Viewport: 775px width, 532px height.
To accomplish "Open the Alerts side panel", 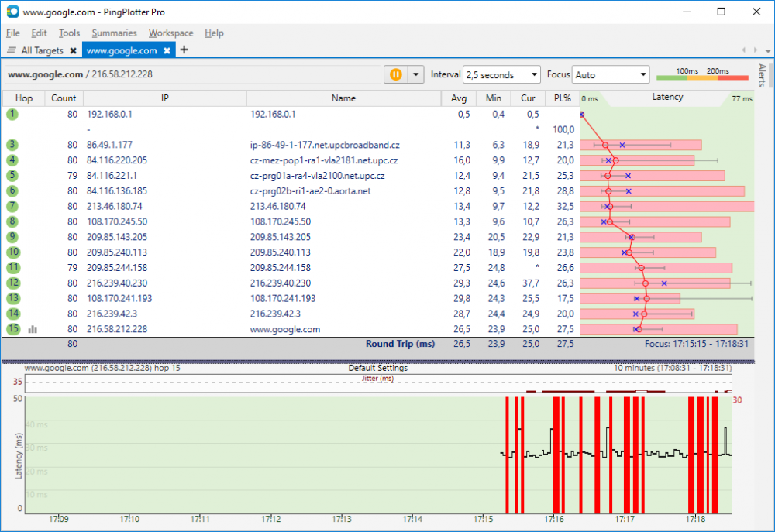I will (x=762, y=75).
